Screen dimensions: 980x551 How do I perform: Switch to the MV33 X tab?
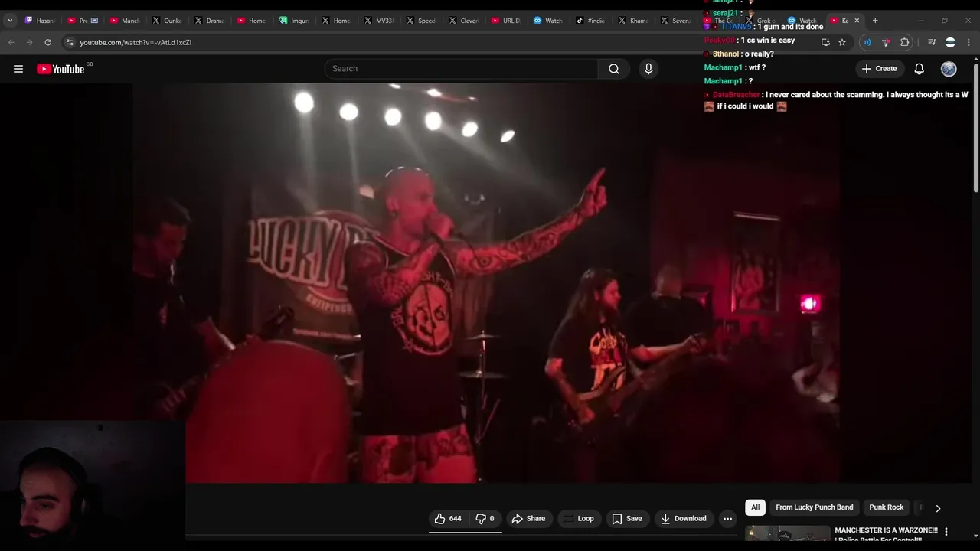click(379, 21)
